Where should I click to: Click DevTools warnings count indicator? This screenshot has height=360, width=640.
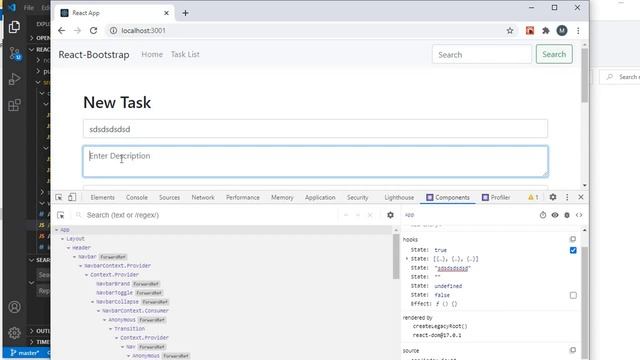tap(533, 197)
